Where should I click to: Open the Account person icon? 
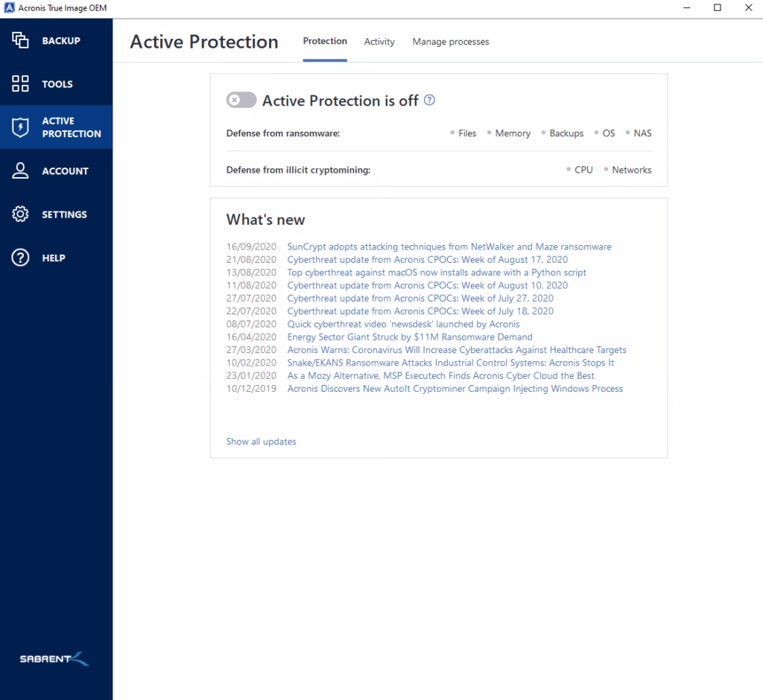[20, 171]
